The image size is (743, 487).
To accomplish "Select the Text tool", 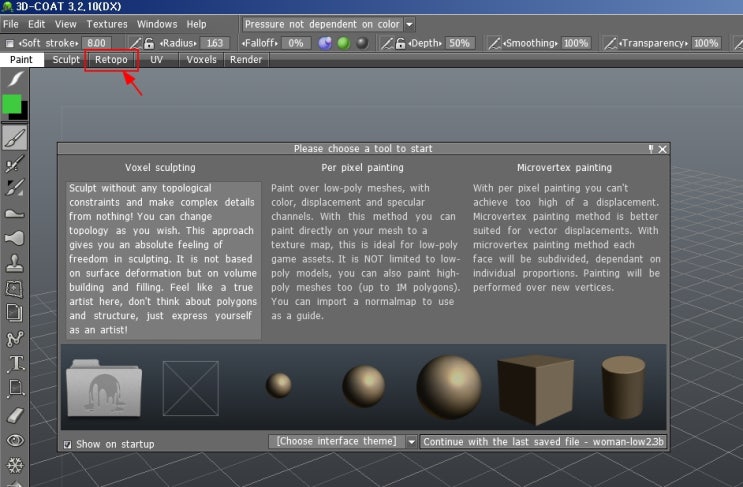I will pos(16,363).
